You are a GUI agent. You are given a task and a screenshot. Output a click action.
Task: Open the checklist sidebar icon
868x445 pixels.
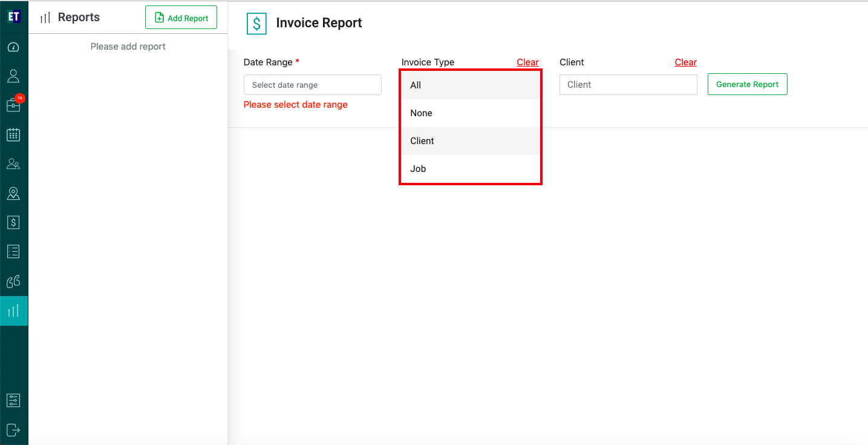pyautogui.click(x=13, y=251)
